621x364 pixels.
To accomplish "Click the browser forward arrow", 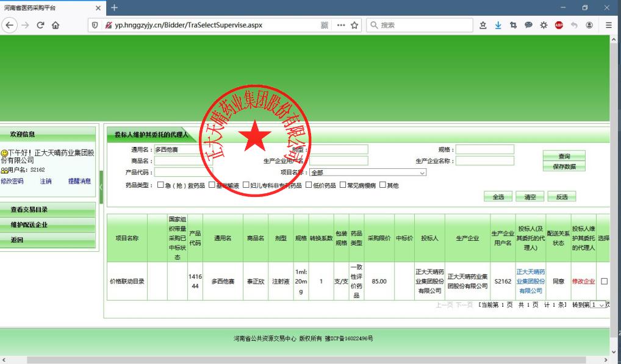I will pyautogui.click(x=26, y=26).
